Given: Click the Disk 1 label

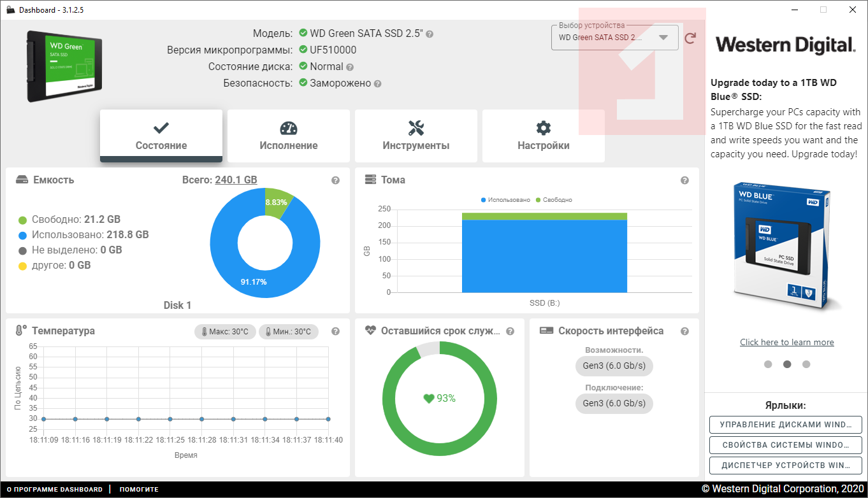Looking at the screenshot, I should point(177,305).
